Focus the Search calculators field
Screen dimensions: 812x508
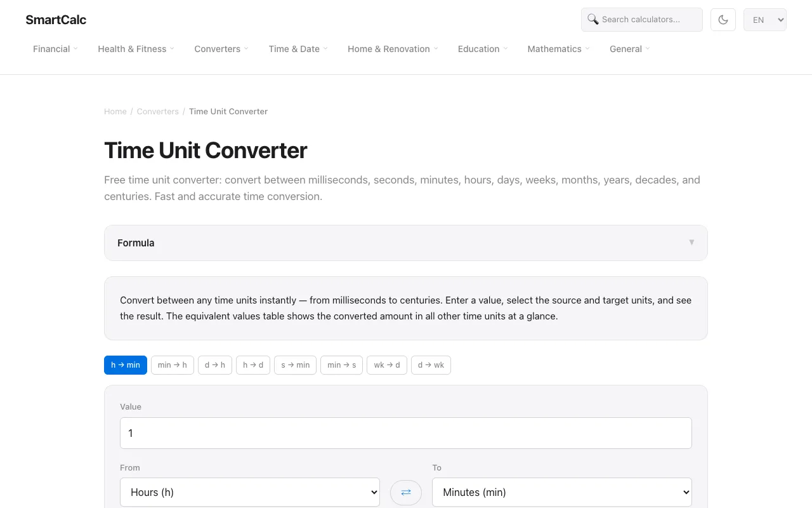[642, 20]
